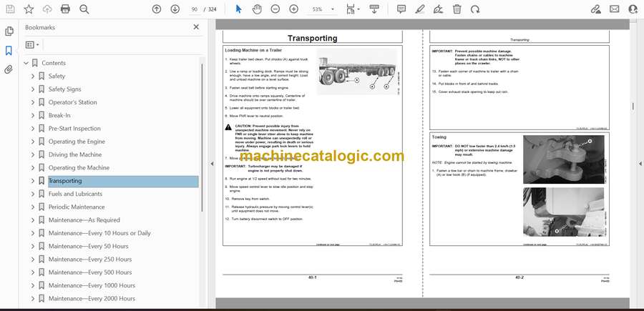The width and height of the screenshot is (644, 311).
Task: Click the trailer loading illustration
Action: pyautogui.click(x=357, y=71)
